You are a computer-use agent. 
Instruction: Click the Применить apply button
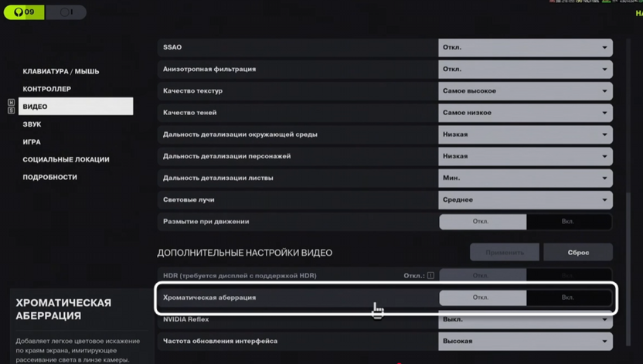[x=505, y=253]
